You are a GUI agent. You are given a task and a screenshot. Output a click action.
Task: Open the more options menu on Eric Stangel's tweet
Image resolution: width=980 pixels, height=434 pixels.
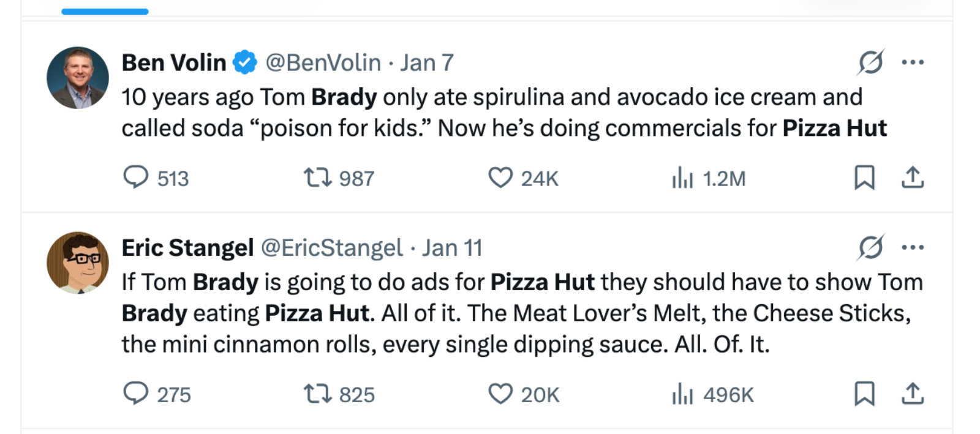click(913, 247)
